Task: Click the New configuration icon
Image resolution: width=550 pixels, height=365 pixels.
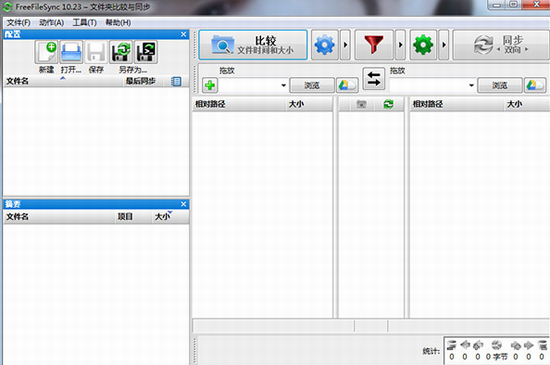Action: pyautogui.click(x=47, y=52)
